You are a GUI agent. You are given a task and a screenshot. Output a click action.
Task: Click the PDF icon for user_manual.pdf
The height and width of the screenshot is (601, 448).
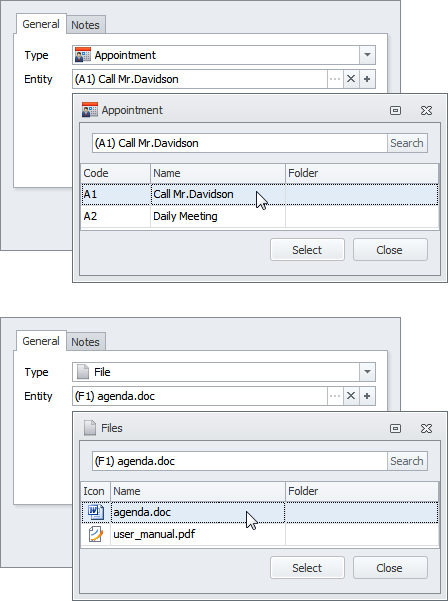[95, 534]
